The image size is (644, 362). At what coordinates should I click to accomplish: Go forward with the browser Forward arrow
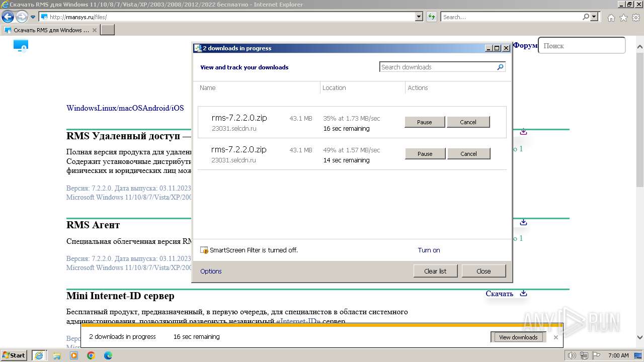click(22, 17)
